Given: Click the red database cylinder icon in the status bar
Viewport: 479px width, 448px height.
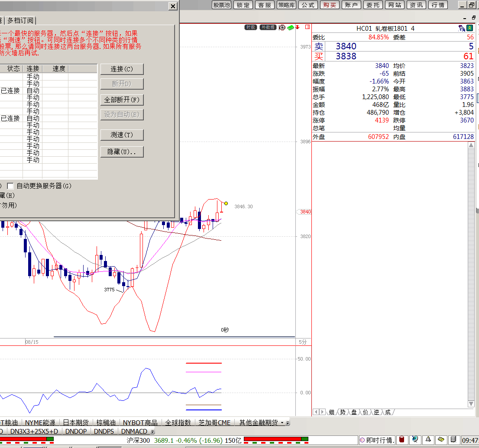Looking at the screenshot, I should [401, 440].
